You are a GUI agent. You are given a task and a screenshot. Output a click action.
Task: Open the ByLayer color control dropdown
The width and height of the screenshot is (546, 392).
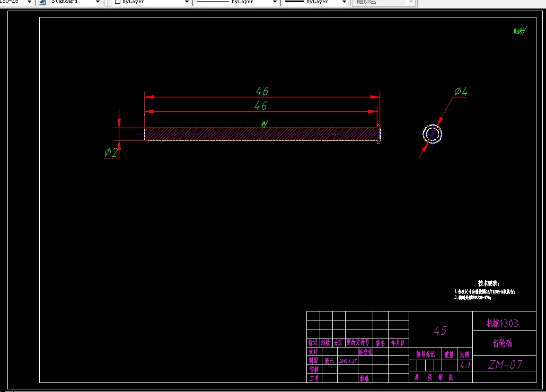[x=187, y=2]
